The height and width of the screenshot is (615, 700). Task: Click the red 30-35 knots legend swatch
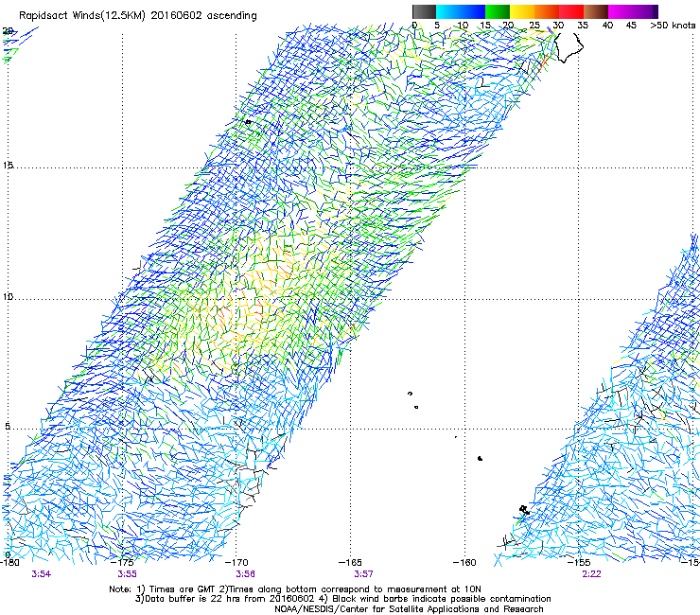571,11
